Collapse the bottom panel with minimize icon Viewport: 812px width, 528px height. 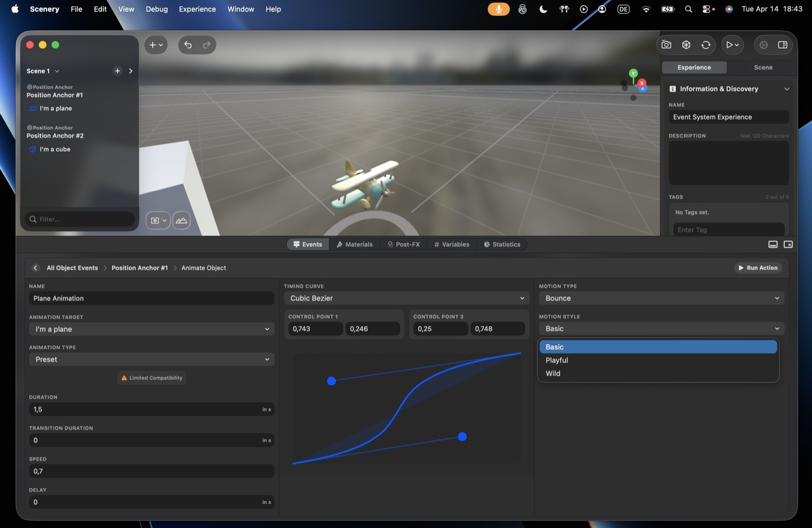point(773,244)
